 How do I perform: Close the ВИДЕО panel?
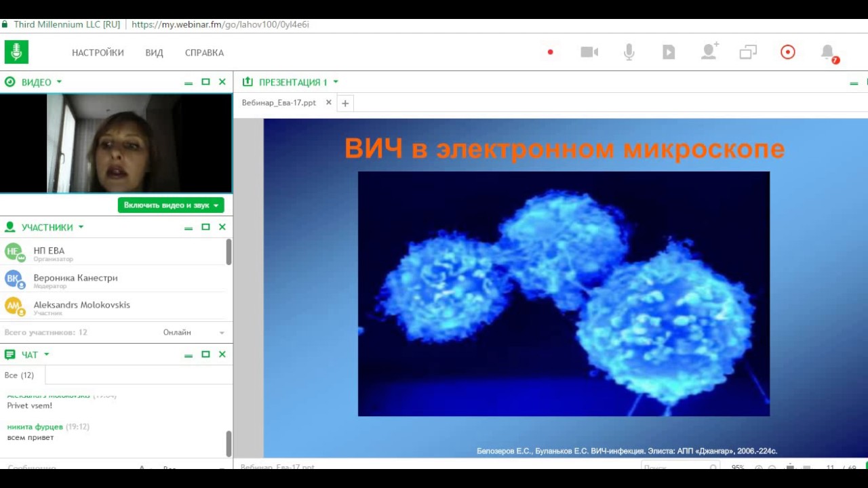coord(222,82)
